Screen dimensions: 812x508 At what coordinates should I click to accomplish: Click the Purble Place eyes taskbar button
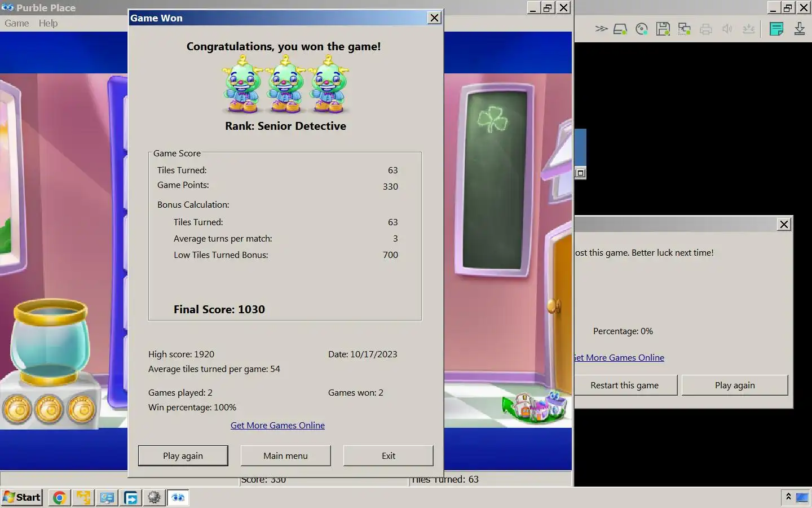pos(178,497)
